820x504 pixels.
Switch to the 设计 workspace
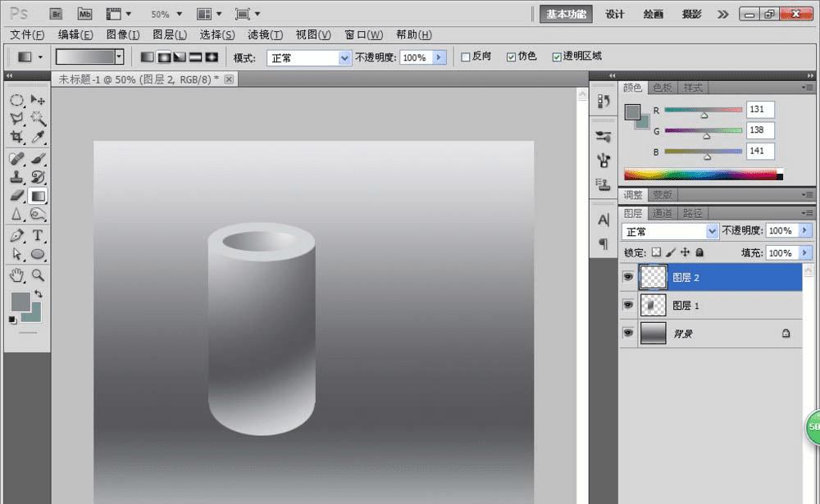tap(615, 14)
